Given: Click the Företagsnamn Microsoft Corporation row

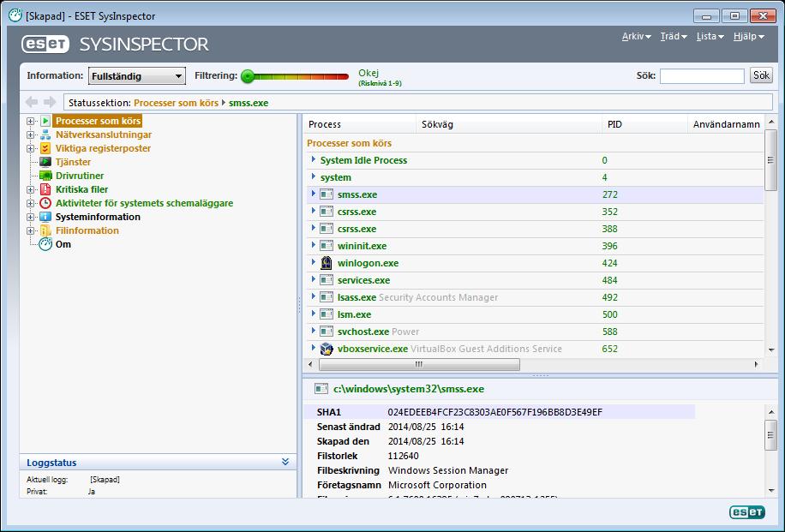Looking at the screenshot, I should tap(500, 485).
